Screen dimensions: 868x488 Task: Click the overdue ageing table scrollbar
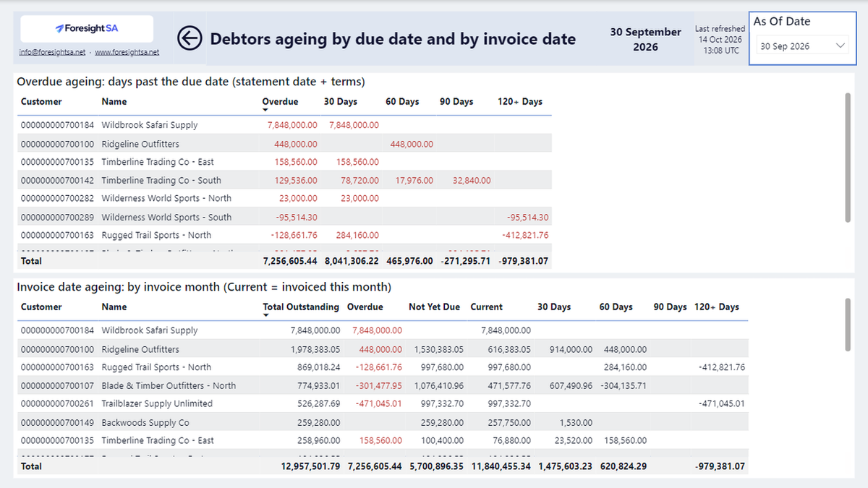pos(848,157)
